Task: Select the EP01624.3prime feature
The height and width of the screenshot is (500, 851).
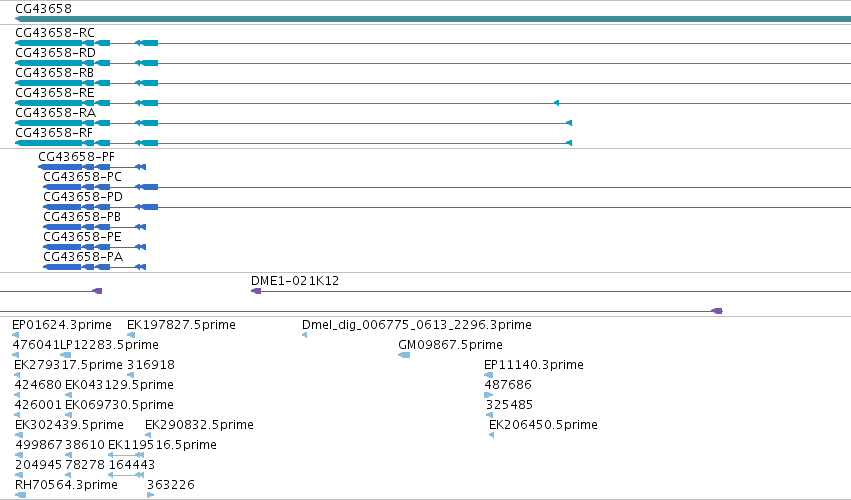Action: click(62, 325)
